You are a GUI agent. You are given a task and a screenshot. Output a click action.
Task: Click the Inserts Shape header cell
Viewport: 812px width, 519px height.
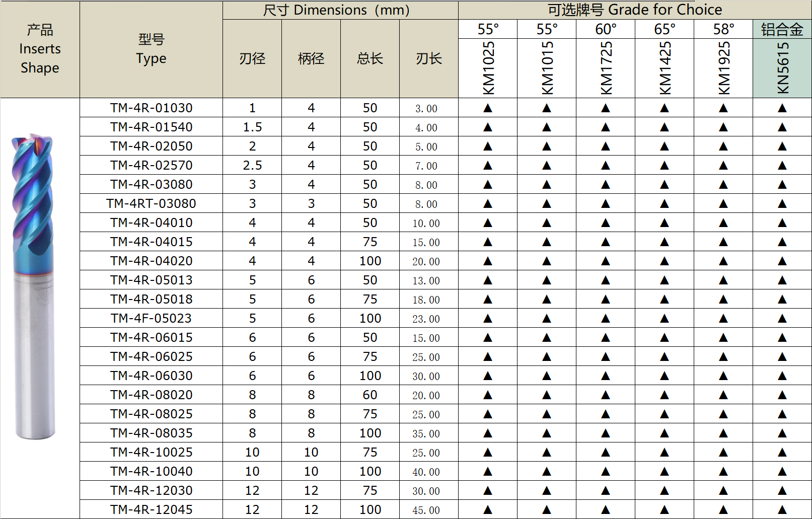pos(40,49)
